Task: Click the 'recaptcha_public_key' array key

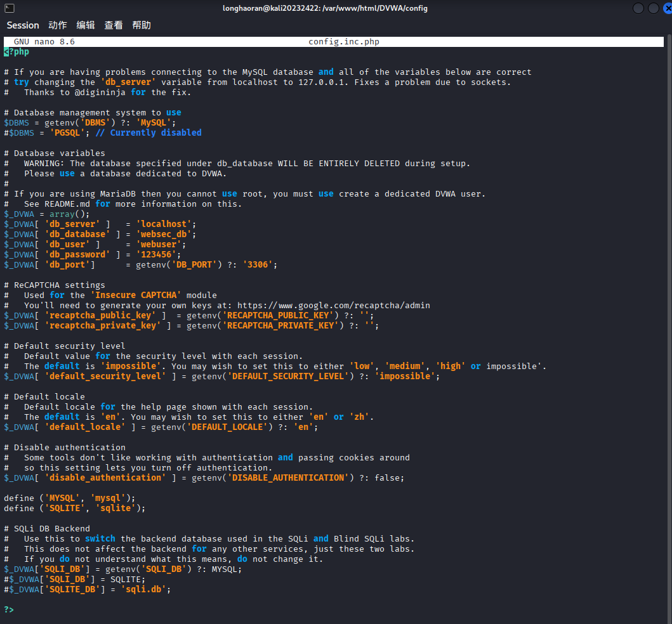Action: point(100,316)
